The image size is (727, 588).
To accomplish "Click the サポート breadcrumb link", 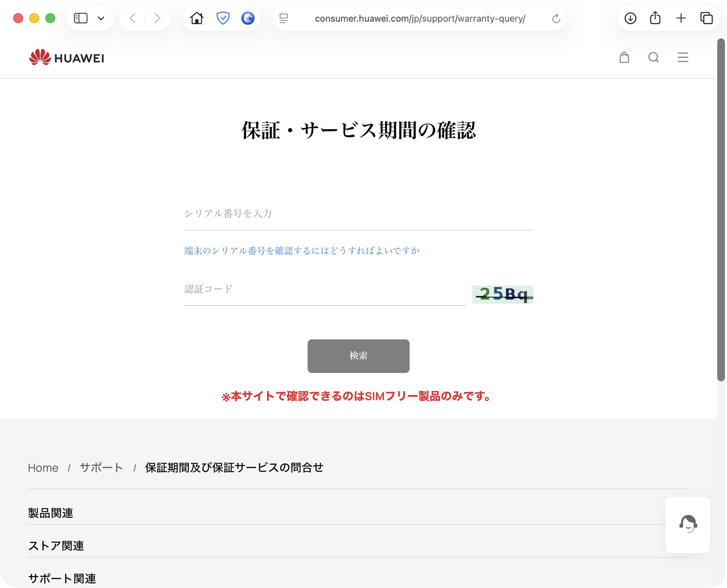I will pyautogui.click(x=101, y=467).
